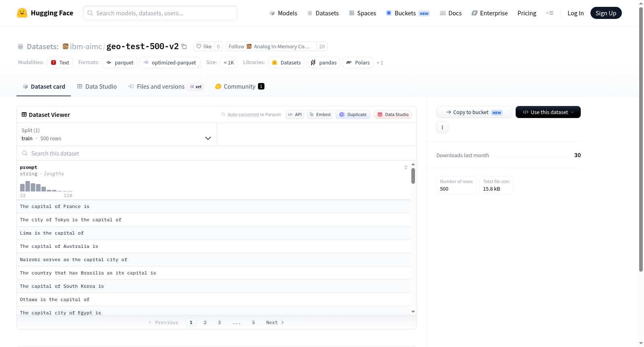The image size is (644, 347).
Task: Go to page 3 of the dataset
Action: (219, 322)
